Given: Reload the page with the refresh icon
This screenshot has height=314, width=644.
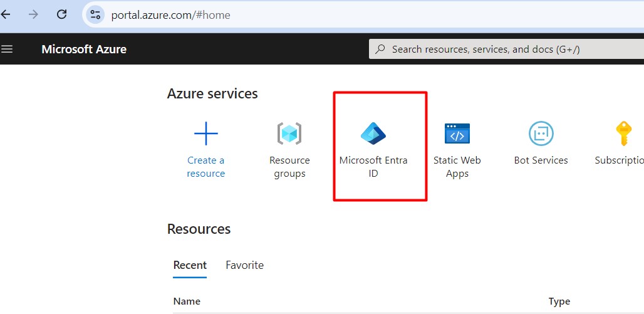Looking at the screenshot, I should pyautogui.click(x=61, y=15).
